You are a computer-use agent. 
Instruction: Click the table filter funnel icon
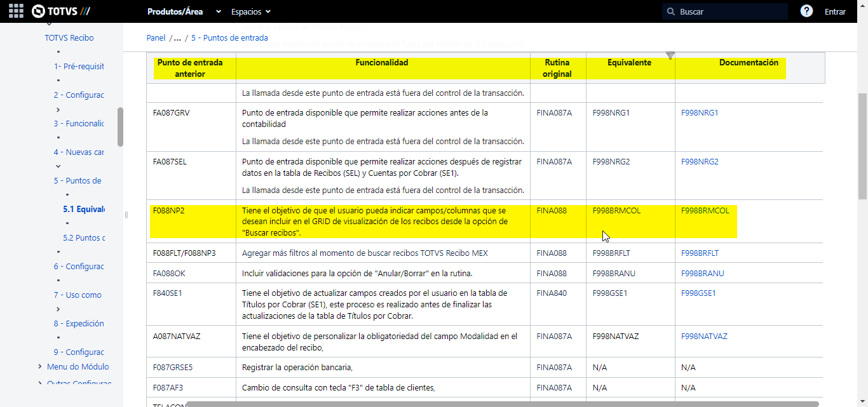click(670, 56)
